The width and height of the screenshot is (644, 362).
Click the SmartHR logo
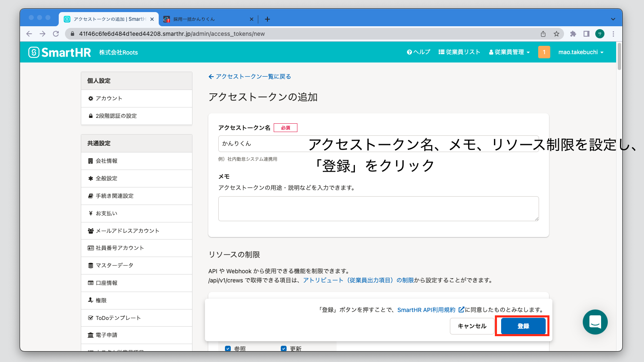click(60, 52)
